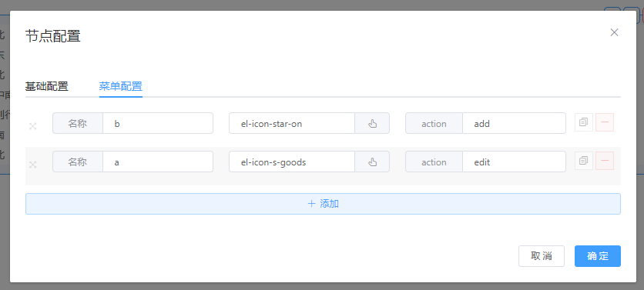Close the 节点配置 dialog
Image resolution: width=644 pixels, height=290 pixels.
(614, 32)
